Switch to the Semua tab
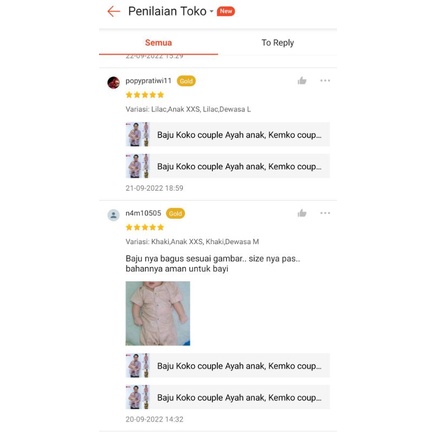Screen dimensions: 437x437 point(158,43)
